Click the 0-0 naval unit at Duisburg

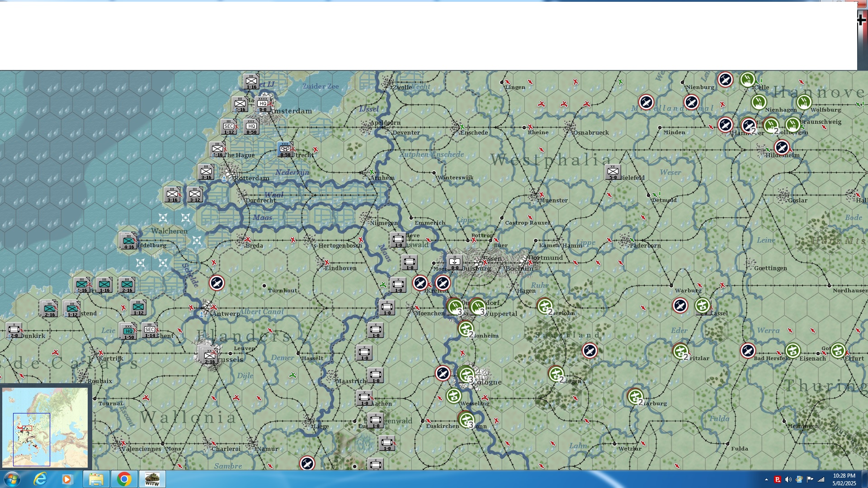click(x=454, y=262)
